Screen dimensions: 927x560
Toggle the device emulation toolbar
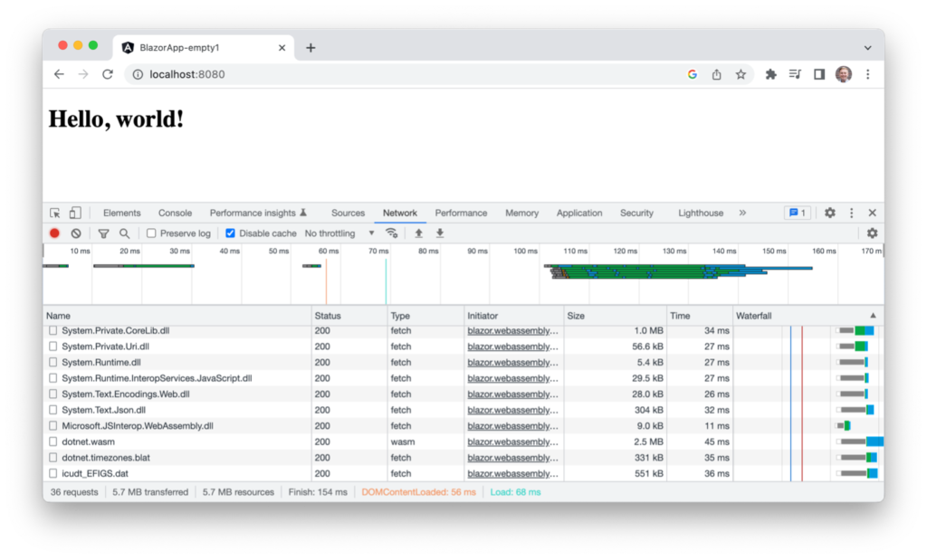[76, 212]
